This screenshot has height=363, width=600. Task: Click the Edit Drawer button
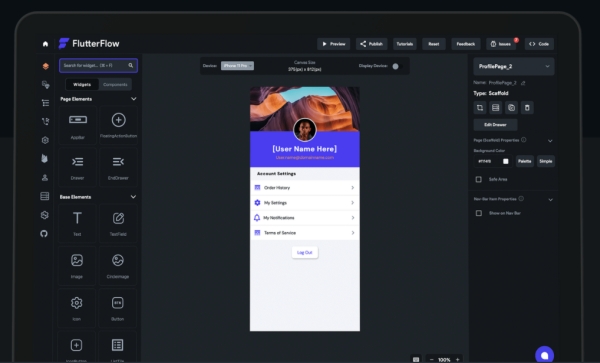(495, 125)
